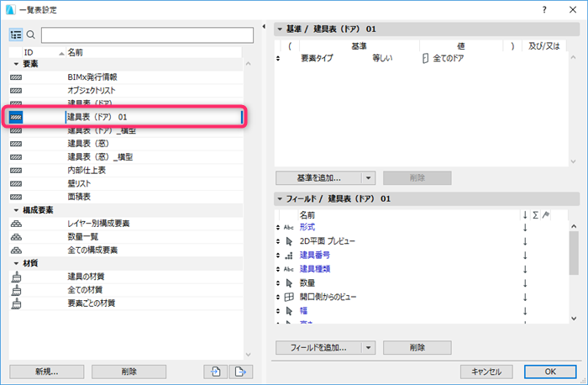Select the 全ての材質 scheme
The width and height of the screenshot is (588, 385).
(x=126, y=290)
